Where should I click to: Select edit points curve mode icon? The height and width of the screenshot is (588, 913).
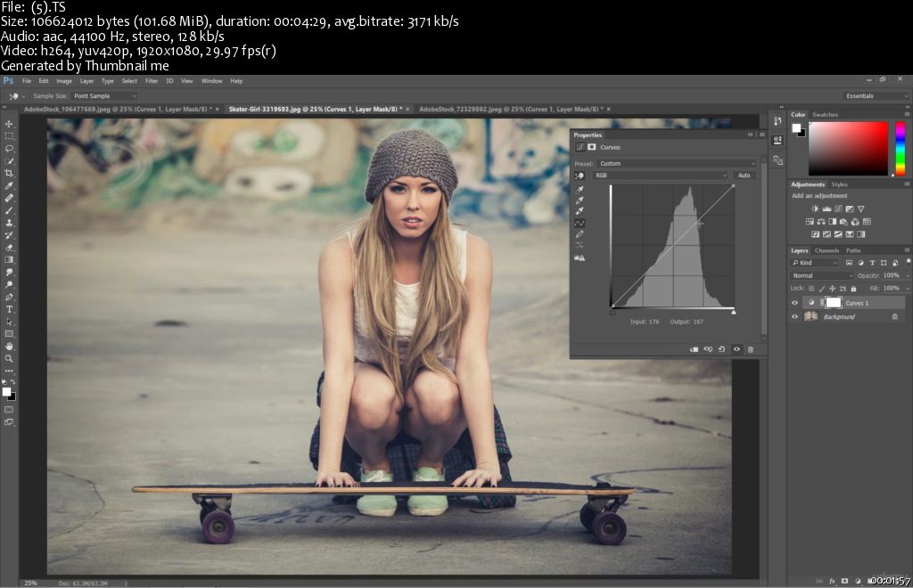pyautogui.click(x=580, y=223)
